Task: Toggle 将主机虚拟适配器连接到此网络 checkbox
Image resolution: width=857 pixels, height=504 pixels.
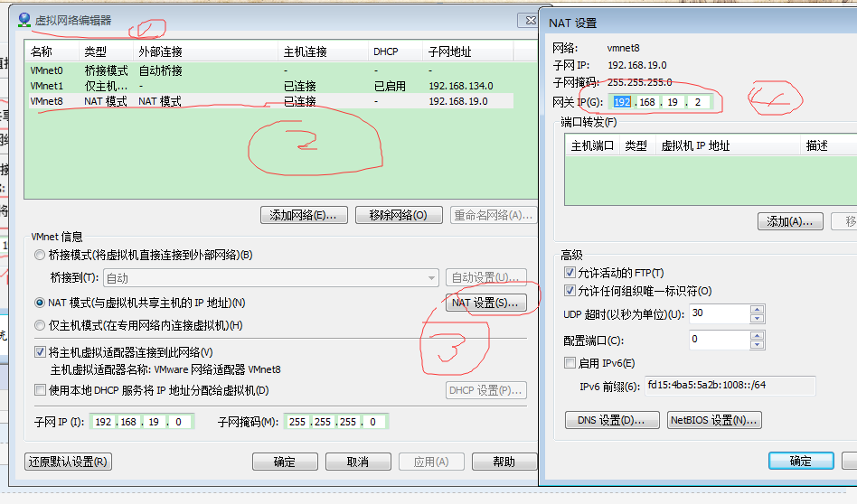Action: [x=40, y=352]
